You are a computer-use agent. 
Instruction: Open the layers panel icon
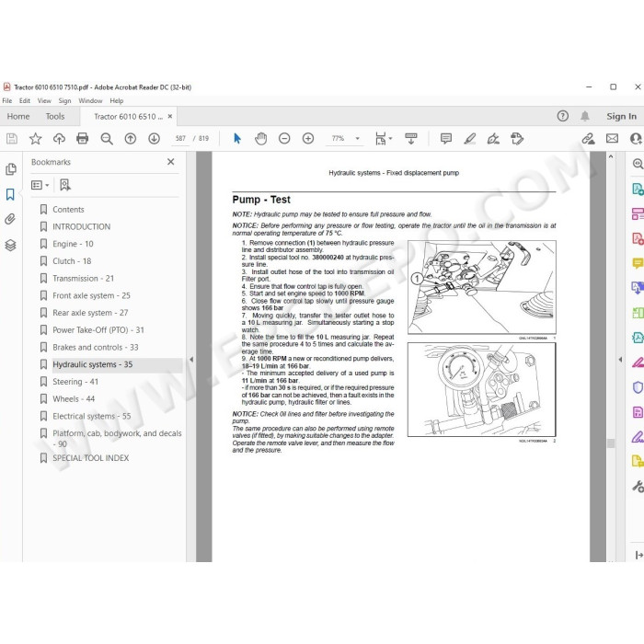click(x=10, y=245)
